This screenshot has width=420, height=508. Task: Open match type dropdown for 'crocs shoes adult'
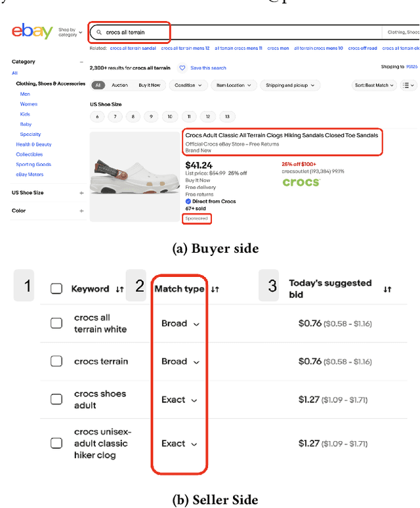pos(179,400)
